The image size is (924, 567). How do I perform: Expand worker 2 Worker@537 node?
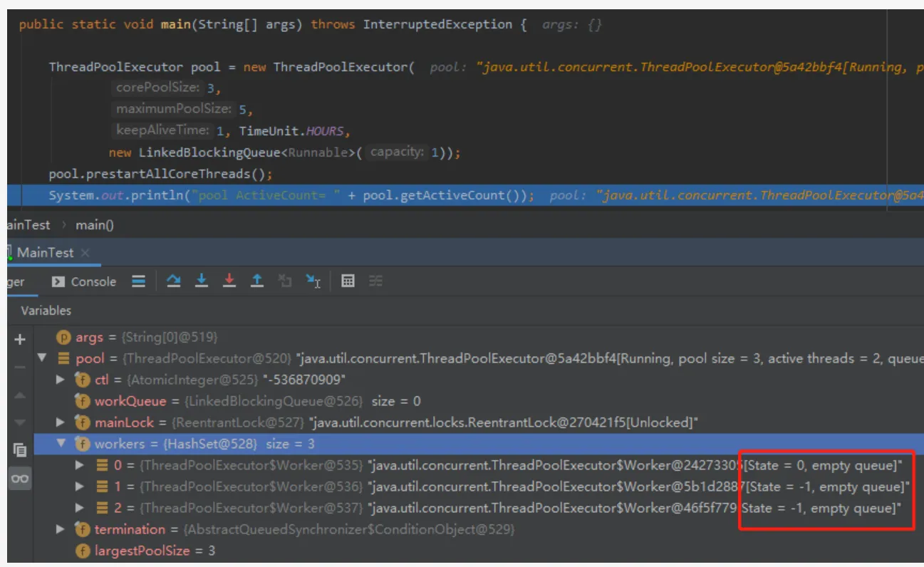click(80, 508)
